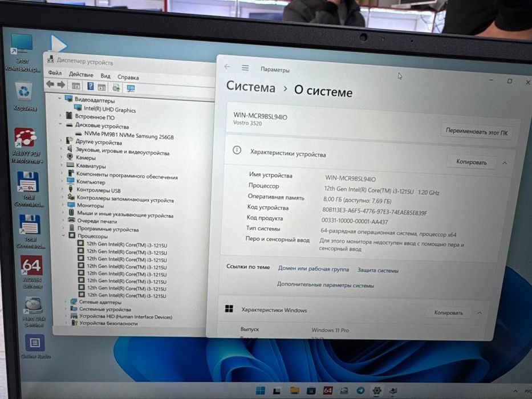Toggle action pane icon in Device Manager toolbar
The width and height of the screenshot is (532, 399).
tap(102, 87)
